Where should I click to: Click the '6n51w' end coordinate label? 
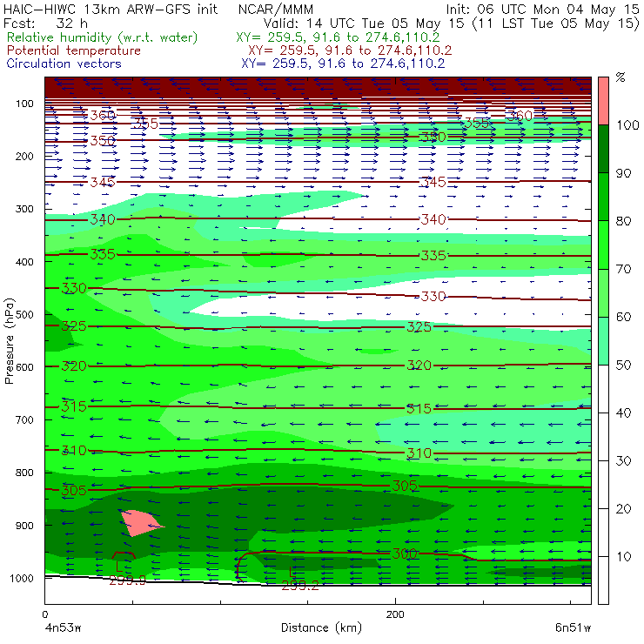tap(573, 627)
